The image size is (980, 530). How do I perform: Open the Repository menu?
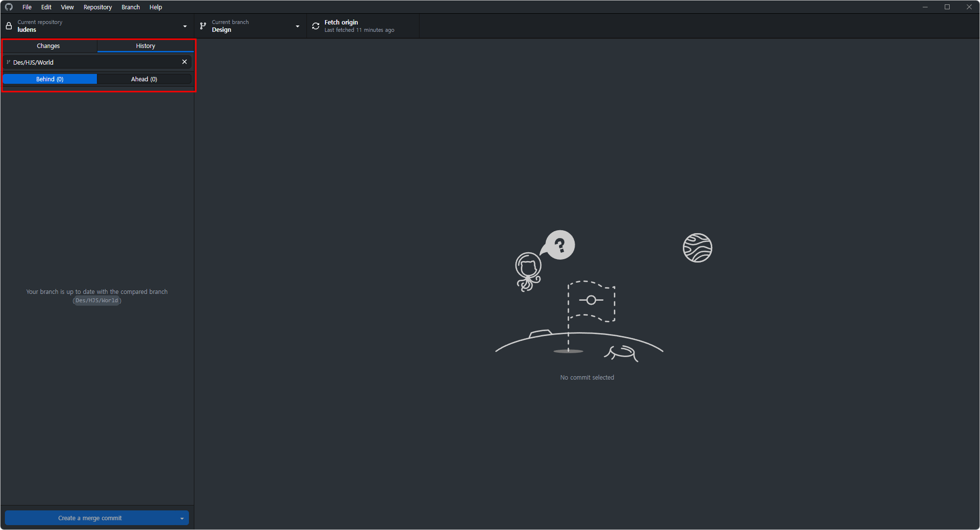[97, 7]
